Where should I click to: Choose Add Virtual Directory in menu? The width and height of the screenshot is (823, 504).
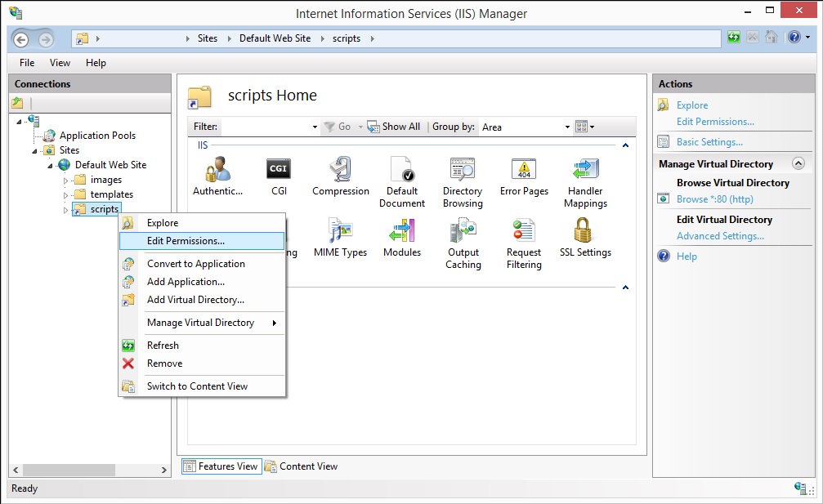202,300
